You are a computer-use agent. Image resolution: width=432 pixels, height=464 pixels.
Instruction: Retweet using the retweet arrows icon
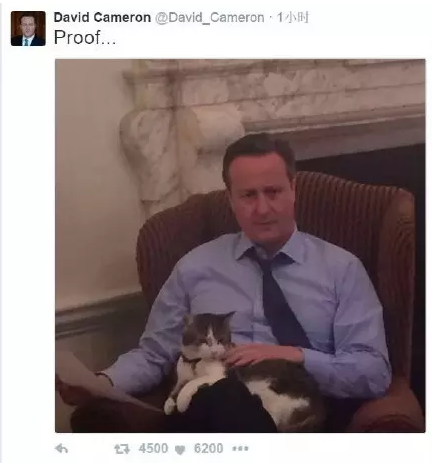(x=122, y=449)
